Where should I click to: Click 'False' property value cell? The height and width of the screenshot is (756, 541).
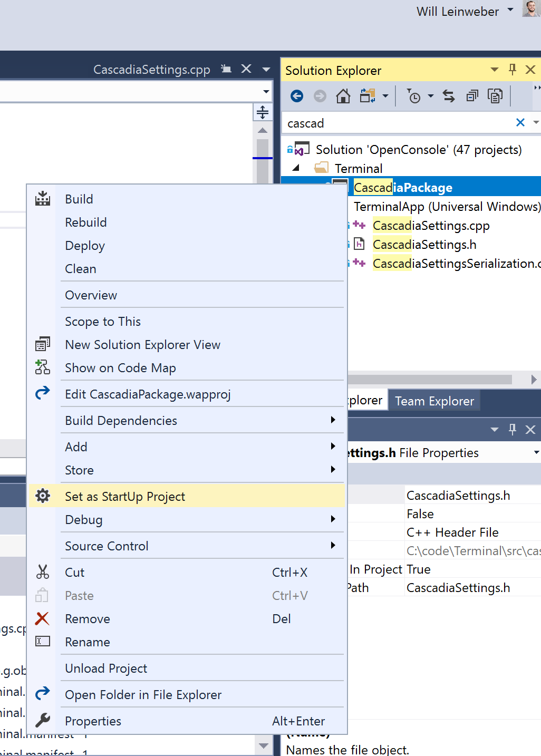coord(473,513)
